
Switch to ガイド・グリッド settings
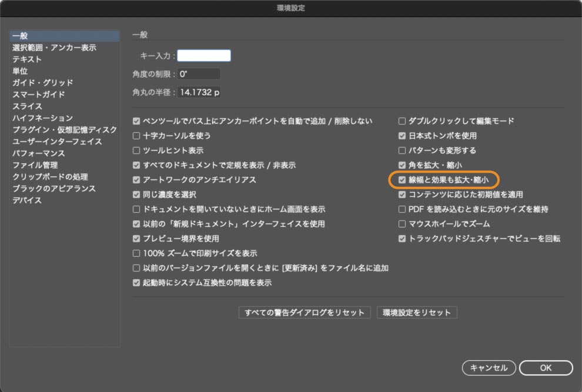[43, 83]
